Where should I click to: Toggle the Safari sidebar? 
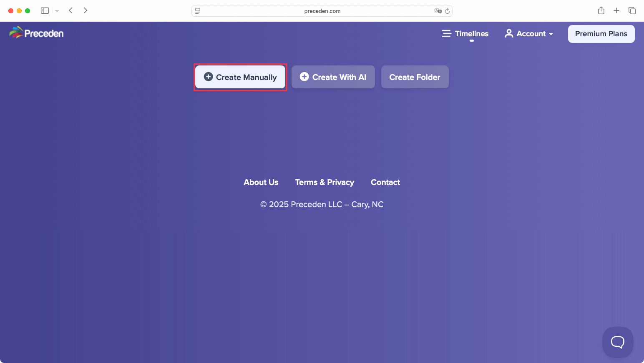(45, 10)
